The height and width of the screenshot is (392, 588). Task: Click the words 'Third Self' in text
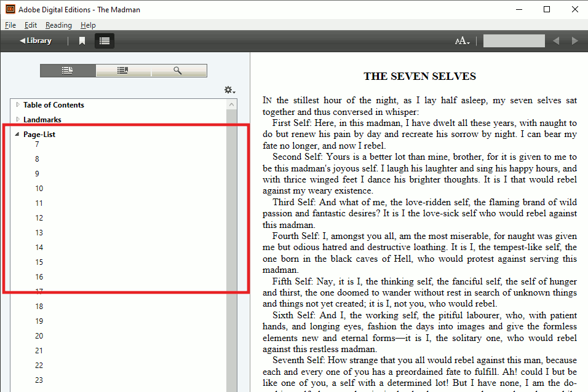coord(293,202)
